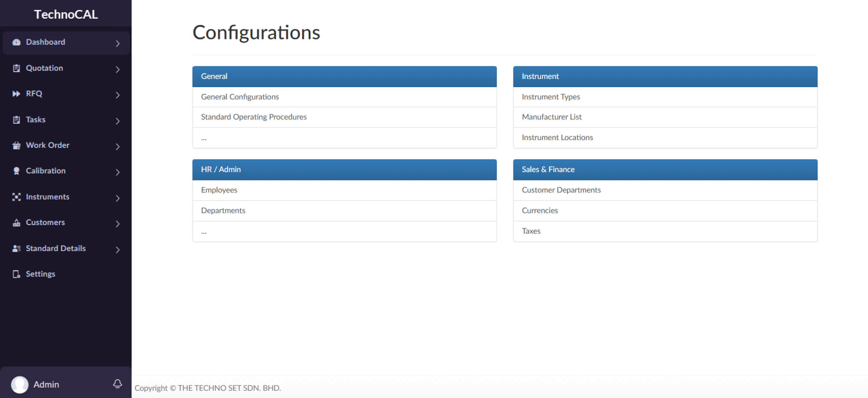Expand the Standard Details menu chevron

tap(118, 250)
